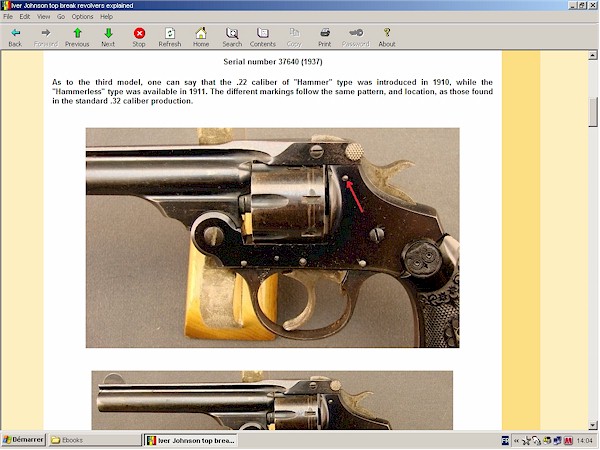600x450 pixels.
Task: Click the 'Serial number 37640 (1937)' caption
Action: coord(273,62)
